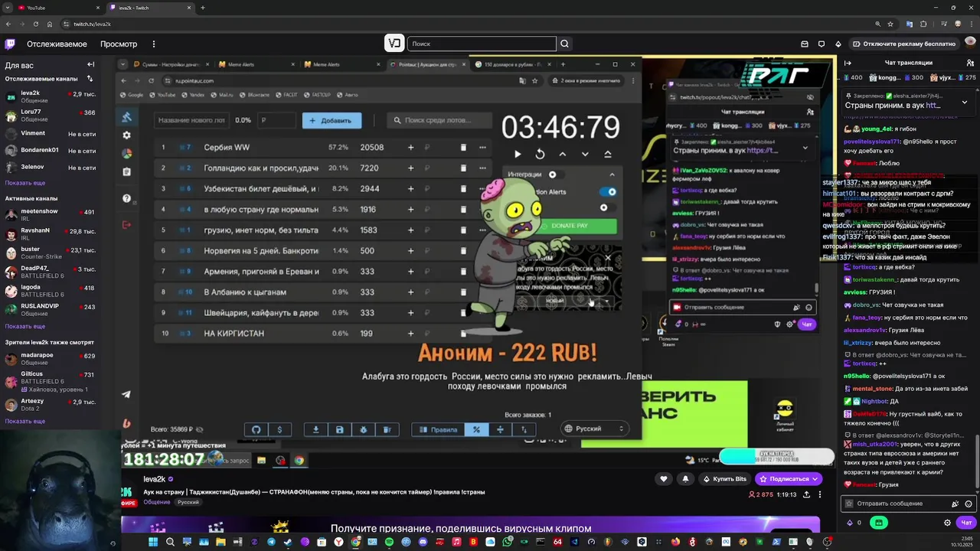Image resolution: width=980 pixels, height=551 pixels.
Task: Click the DONATE PAY button in stream
Action: (x=570, y=226)
